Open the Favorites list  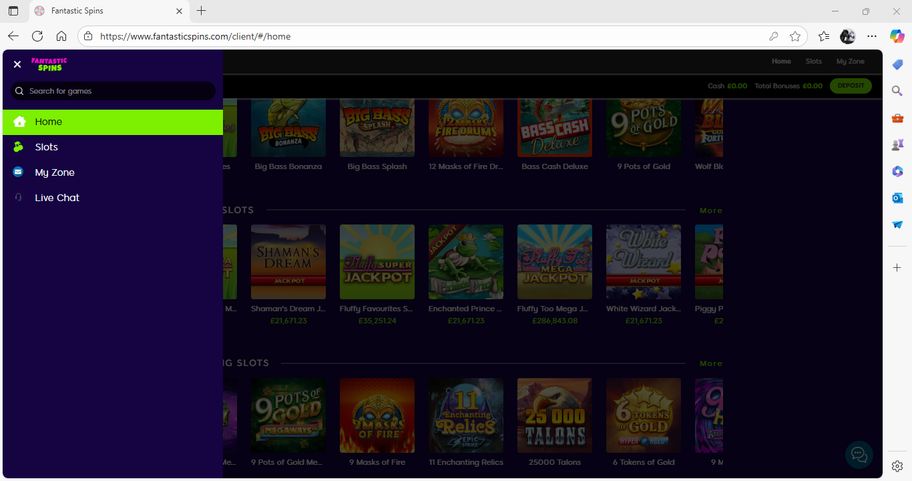click(x=824, y=36)
